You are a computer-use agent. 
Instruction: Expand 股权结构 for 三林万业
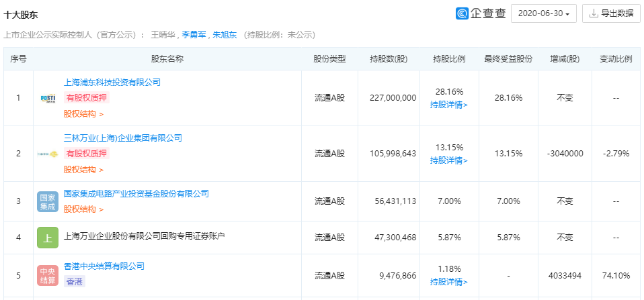pyautogui.click(x=83, y=170)
